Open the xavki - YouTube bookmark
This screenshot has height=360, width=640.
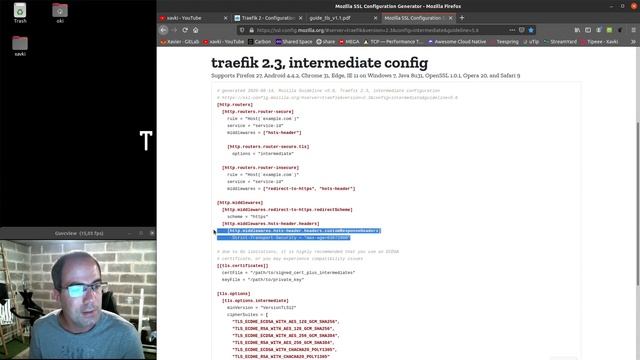(x=223, y=42)
